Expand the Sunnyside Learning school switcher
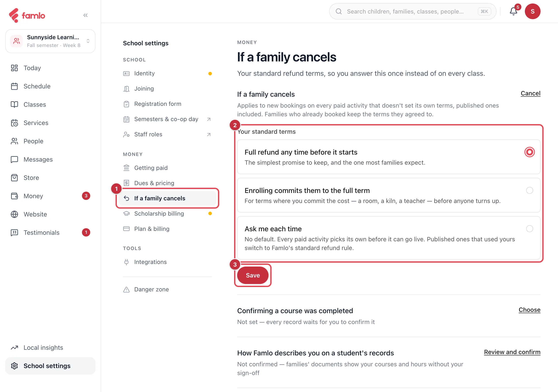 [50, 41]
